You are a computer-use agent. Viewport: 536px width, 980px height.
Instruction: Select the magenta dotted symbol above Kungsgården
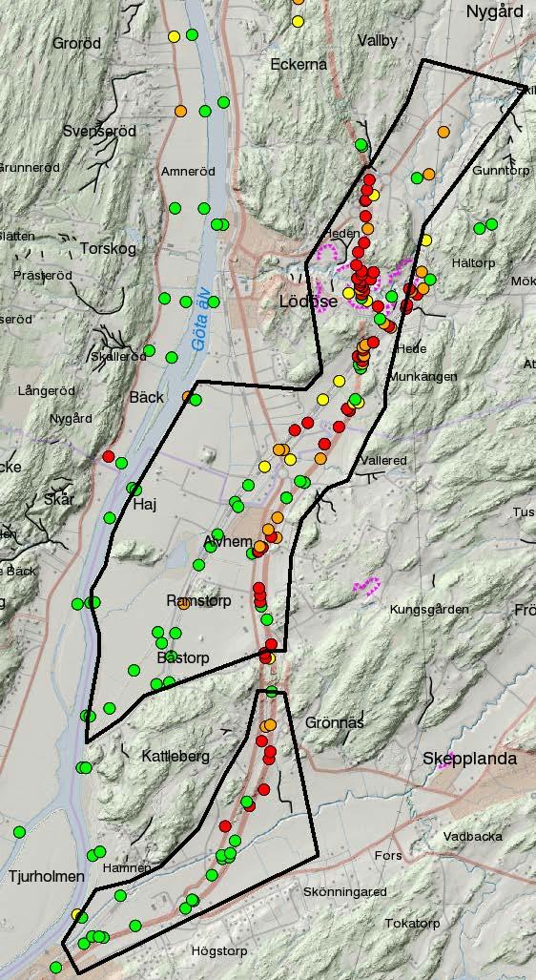point(366,586)
